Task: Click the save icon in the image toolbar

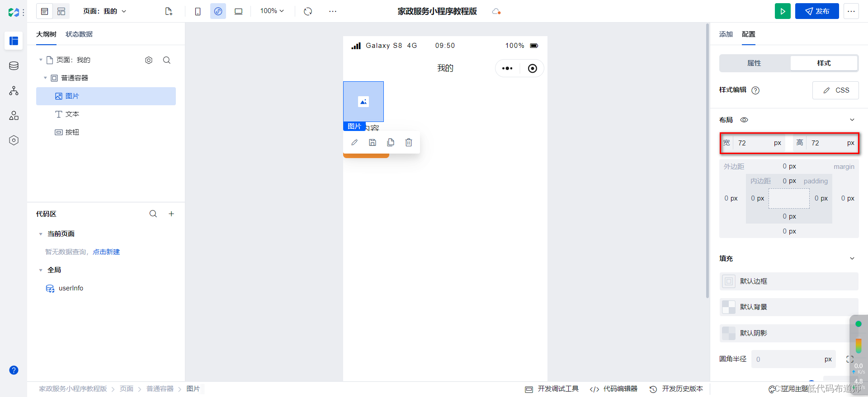Action: [373, 142]
